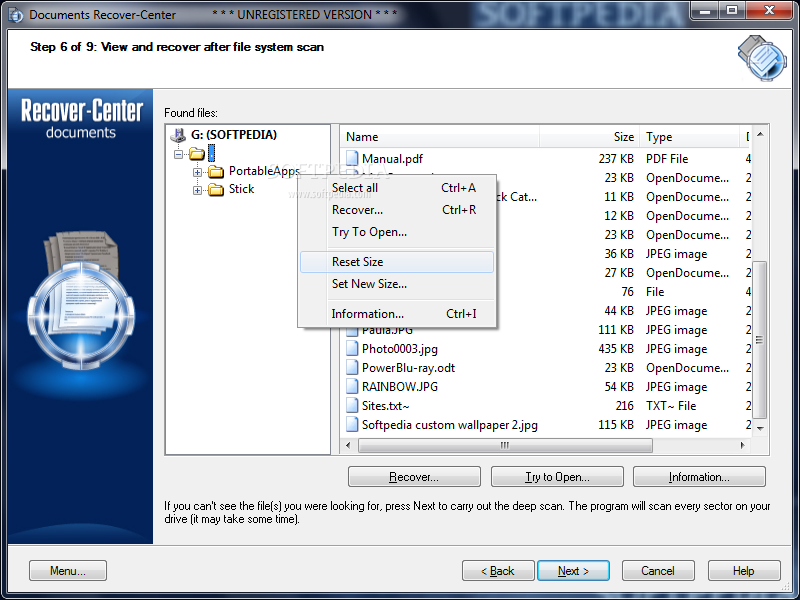Click the vertical scrollbar down arrow
The height and width of the screenshot is (600, 800).
point(760,429)
